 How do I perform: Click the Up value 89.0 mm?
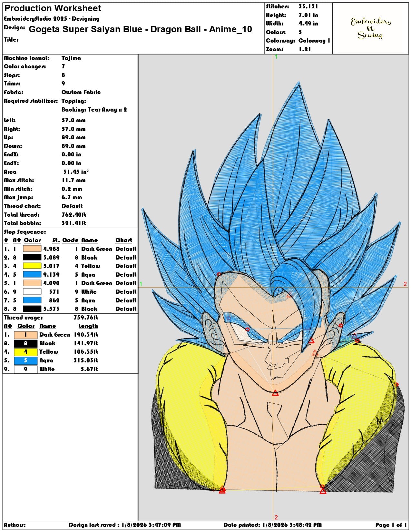point(73,137)
